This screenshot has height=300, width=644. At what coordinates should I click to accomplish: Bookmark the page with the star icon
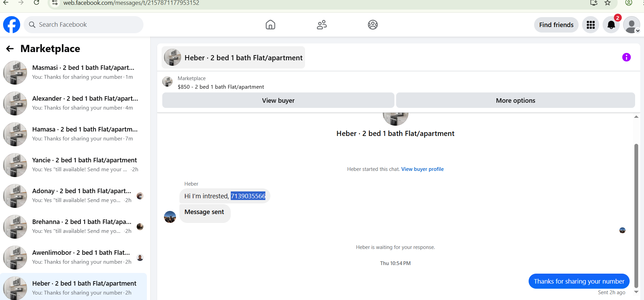[607, 3]
